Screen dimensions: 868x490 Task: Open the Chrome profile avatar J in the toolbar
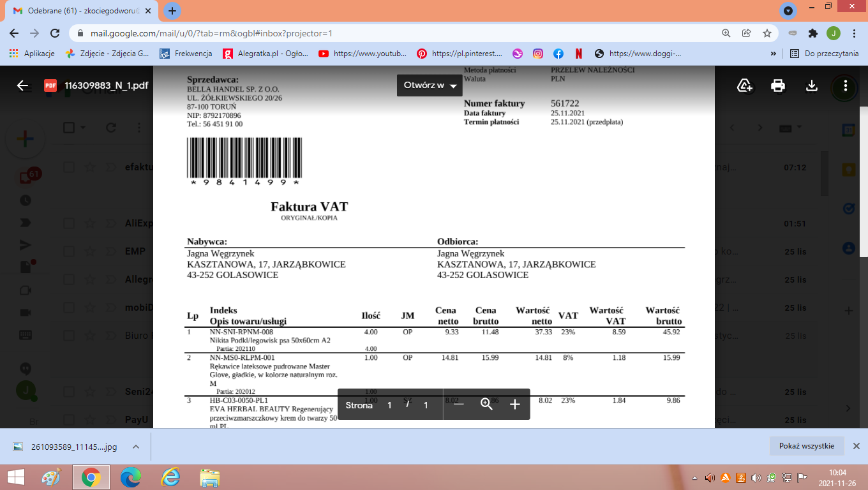tap(834, 33)
